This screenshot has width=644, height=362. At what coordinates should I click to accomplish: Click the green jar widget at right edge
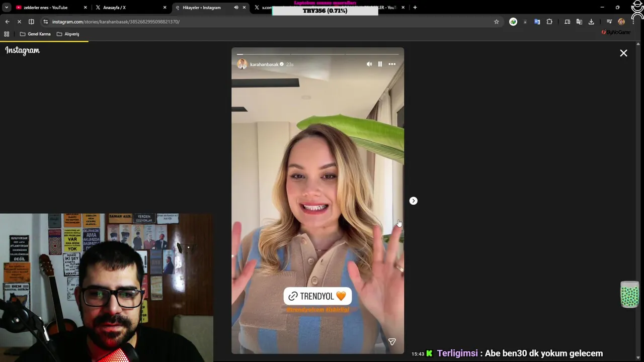[x=629, y=294]
